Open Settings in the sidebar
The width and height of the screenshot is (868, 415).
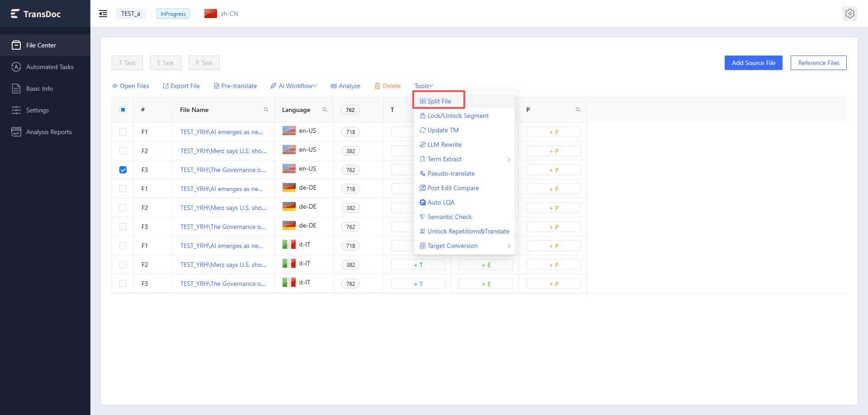point(45,110)
